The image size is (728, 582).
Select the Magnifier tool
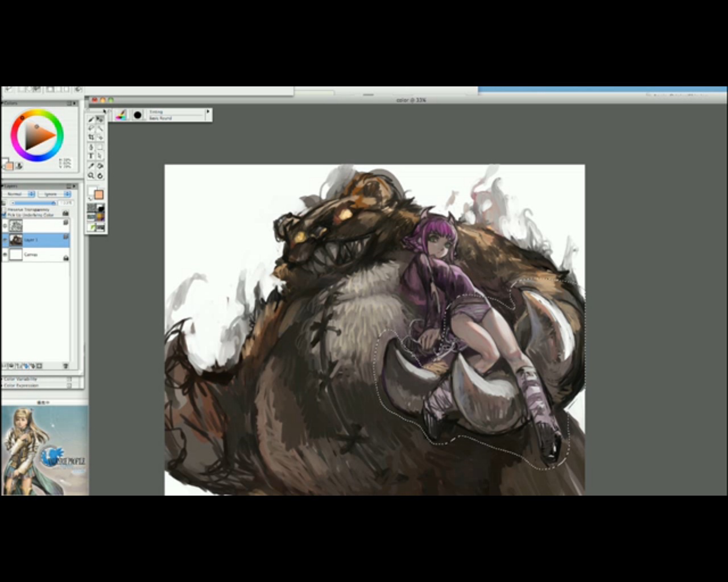click(91, 175)
